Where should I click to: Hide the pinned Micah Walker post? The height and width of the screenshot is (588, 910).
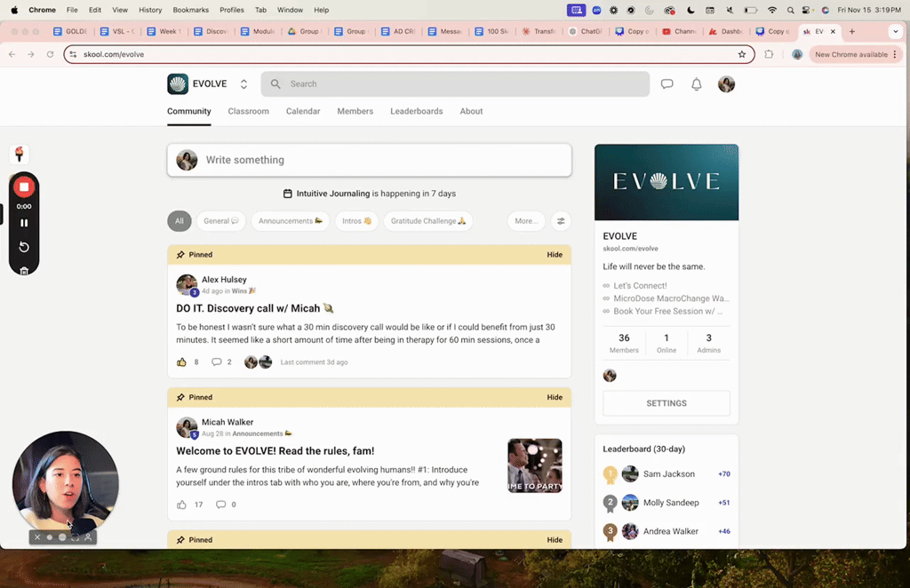pos(555,397)
